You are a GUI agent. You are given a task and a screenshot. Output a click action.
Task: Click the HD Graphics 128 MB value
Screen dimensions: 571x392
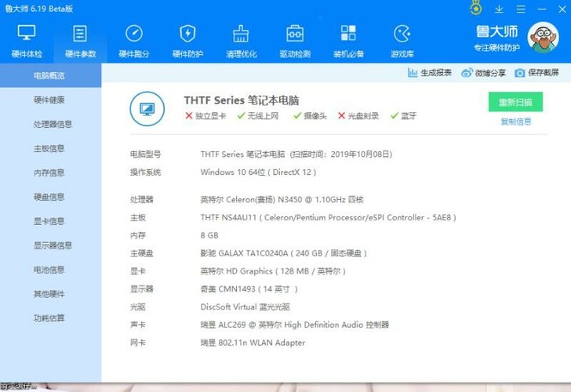pos(273,271)
